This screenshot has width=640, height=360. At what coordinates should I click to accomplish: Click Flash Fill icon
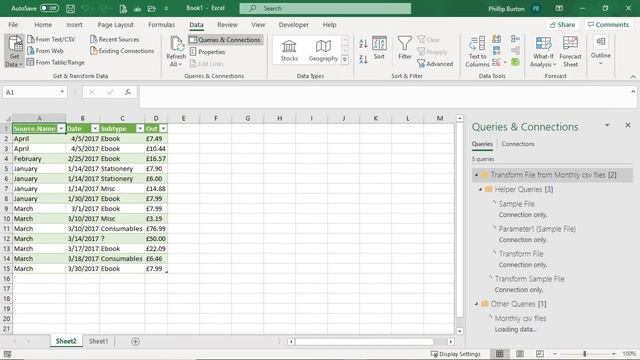click(x=496, y=39)
